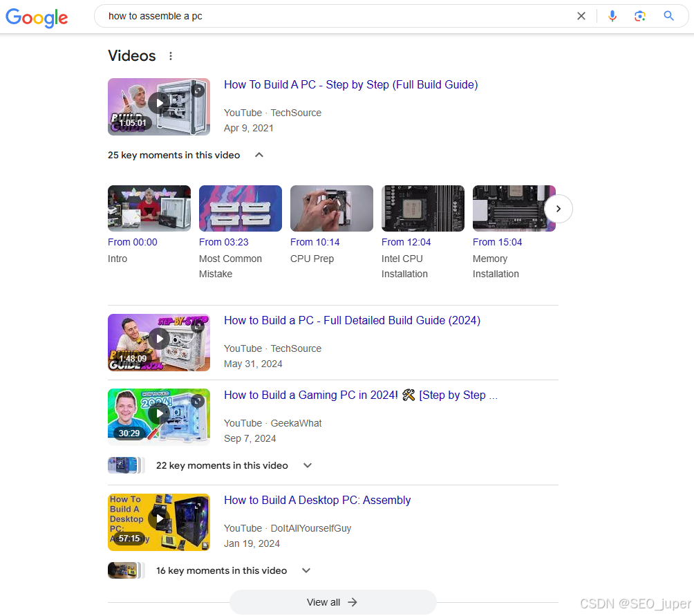694x616 pixels.
Task: Click the "Intel CPU Installation" caption
Action: (x=404, y=266)
